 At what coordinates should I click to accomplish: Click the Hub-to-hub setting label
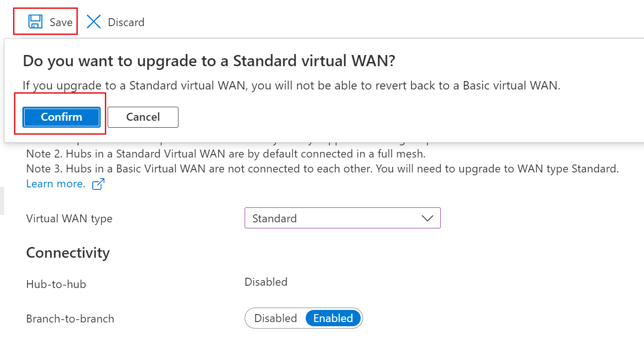tap(56, 284)
